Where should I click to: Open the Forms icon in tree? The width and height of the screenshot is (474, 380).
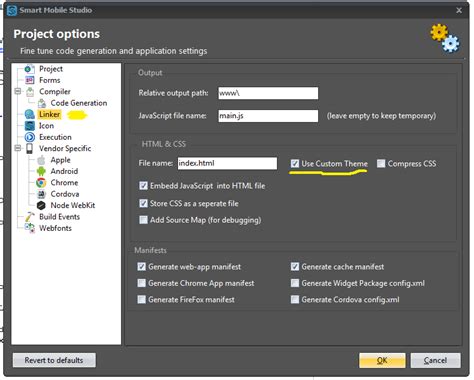tap(30, 80)
